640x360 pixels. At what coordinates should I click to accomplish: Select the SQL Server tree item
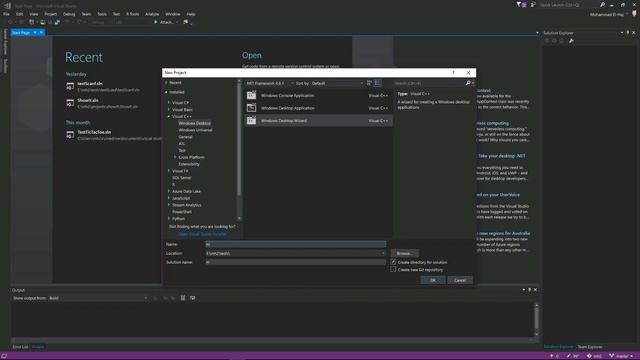coord(182,178)
